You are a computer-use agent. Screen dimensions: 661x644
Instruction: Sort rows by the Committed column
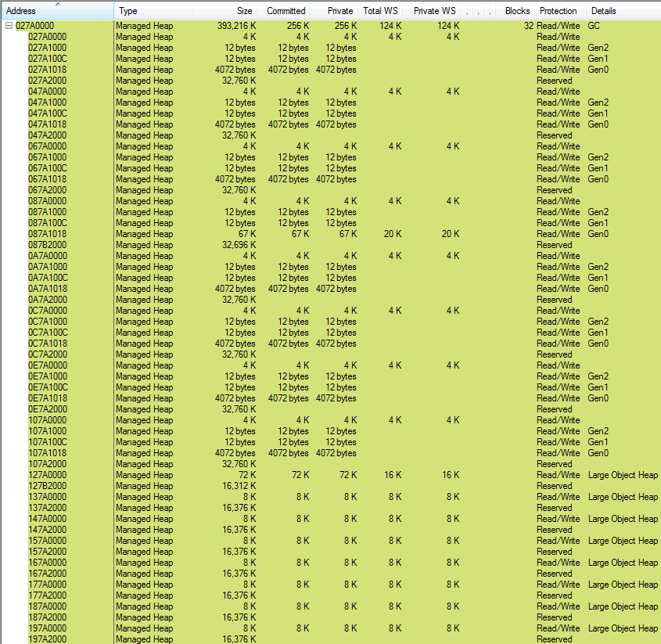click(x=284, y=10)
